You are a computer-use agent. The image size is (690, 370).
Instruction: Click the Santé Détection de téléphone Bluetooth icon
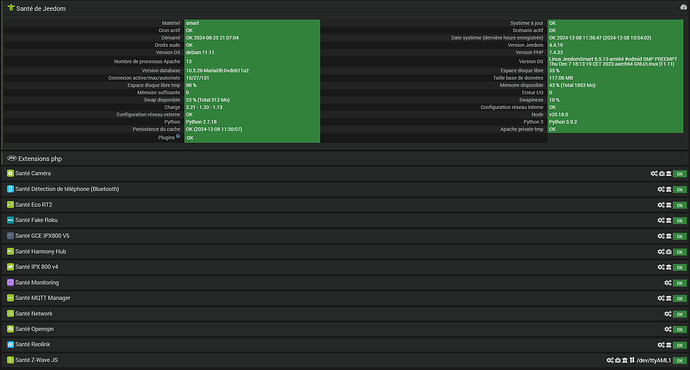(x=11, y=189)
